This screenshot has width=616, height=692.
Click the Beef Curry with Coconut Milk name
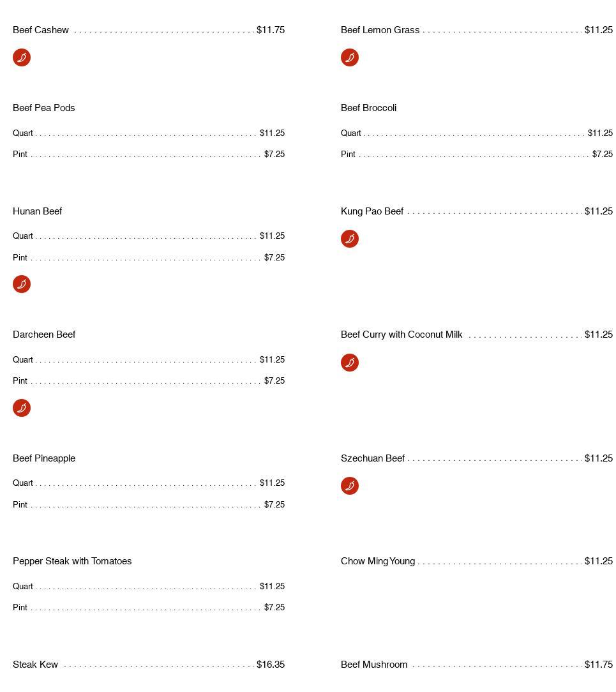(x=402, y=335)
